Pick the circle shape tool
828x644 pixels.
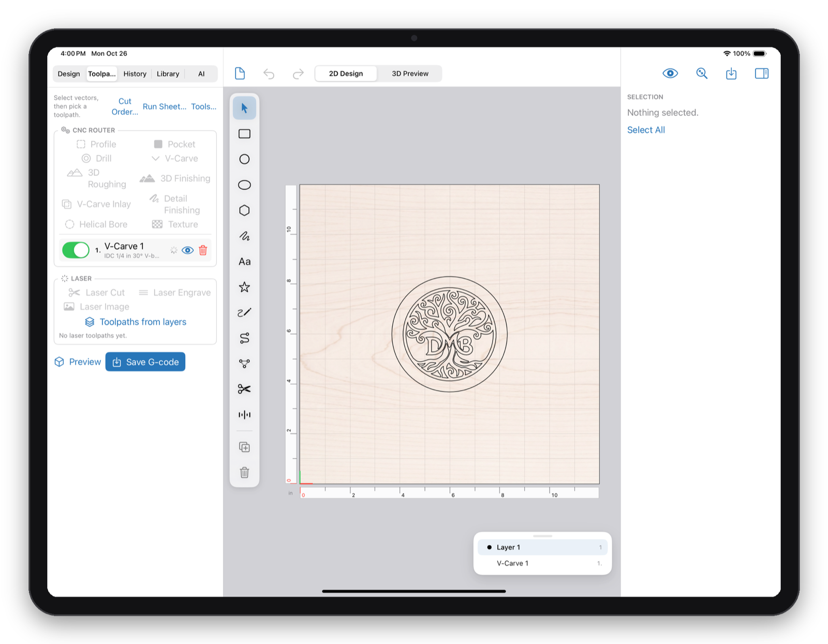coord(244,159)
